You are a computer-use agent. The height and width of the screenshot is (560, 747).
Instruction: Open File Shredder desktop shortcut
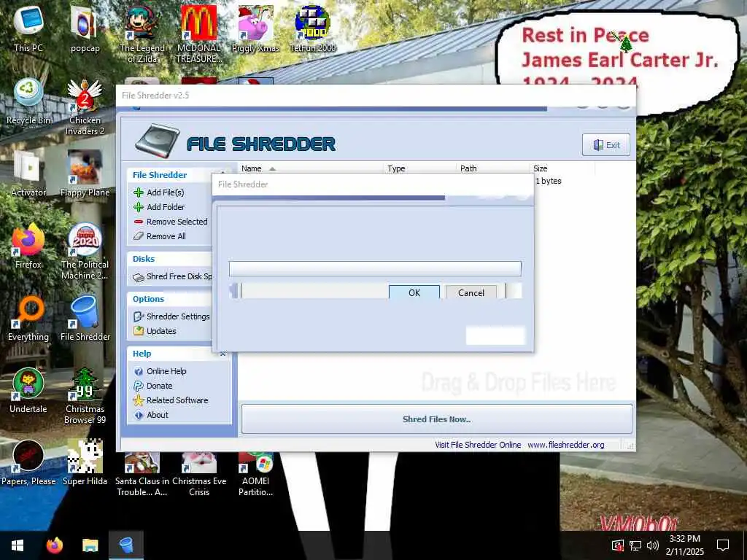[x=85, y=319]
